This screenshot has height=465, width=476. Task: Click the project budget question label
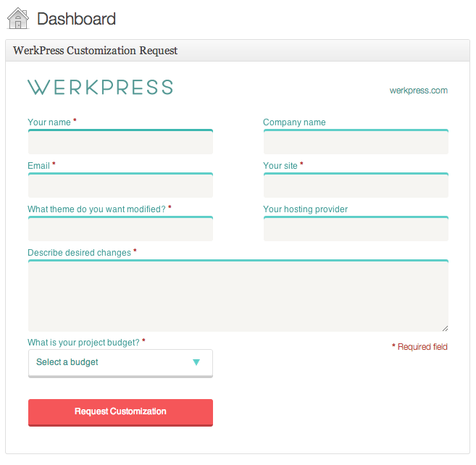[x=83, y=343]
